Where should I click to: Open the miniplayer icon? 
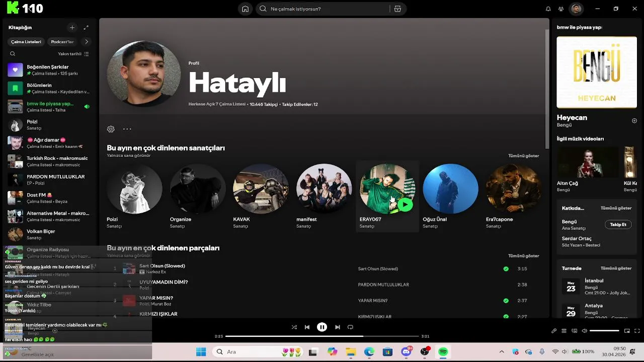pos(627,331)
